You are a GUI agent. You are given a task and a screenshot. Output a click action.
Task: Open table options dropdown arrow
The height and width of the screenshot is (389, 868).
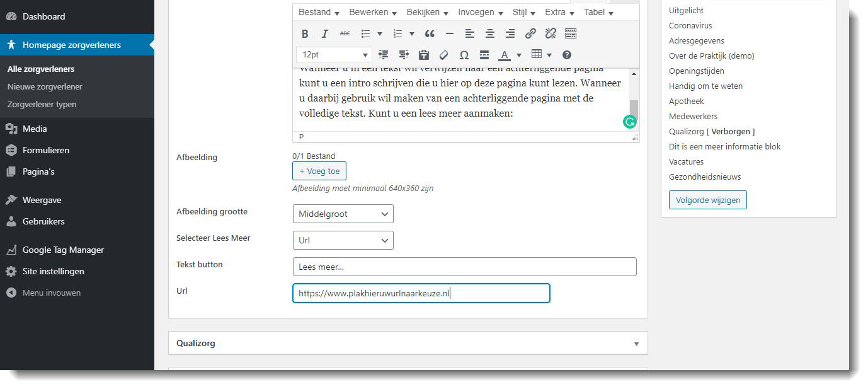click(549, 55)
